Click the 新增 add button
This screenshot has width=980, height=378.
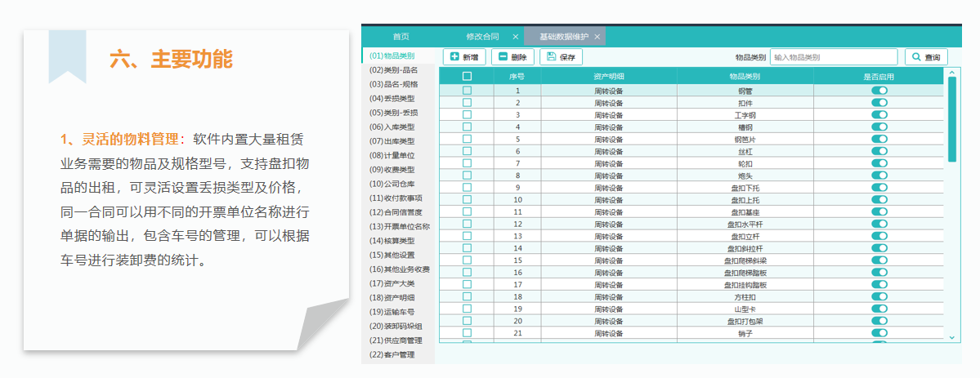[464, 57]
